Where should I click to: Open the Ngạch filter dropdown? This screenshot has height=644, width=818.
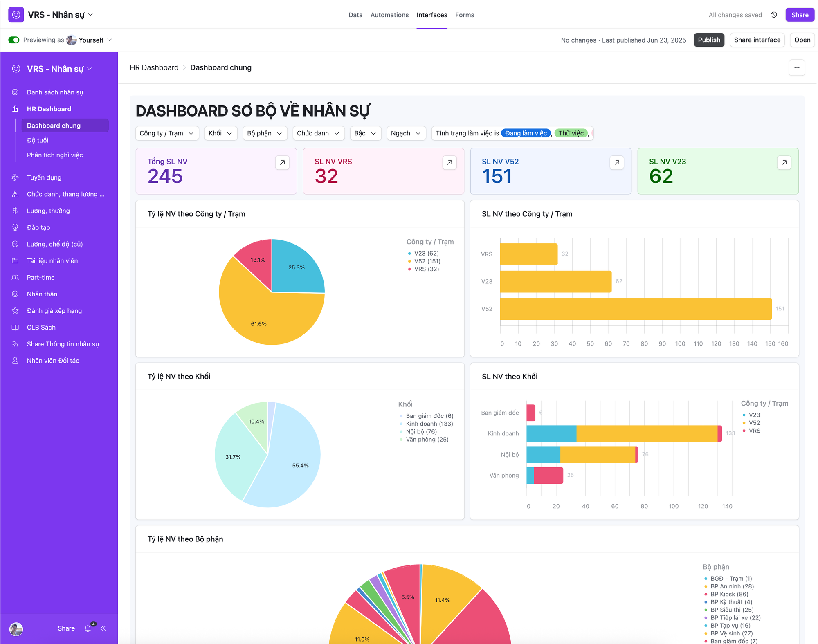coord(406,133)
